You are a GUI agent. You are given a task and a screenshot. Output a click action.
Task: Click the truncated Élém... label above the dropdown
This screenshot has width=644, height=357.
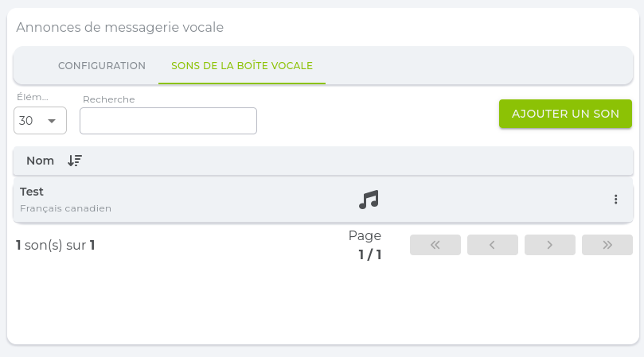[33, 96]
